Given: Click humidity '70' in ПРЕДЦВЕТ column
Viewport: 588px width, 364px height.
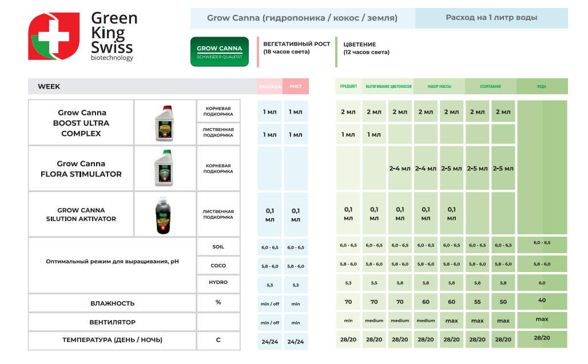Looking at the screenshot, I should 348,302.
